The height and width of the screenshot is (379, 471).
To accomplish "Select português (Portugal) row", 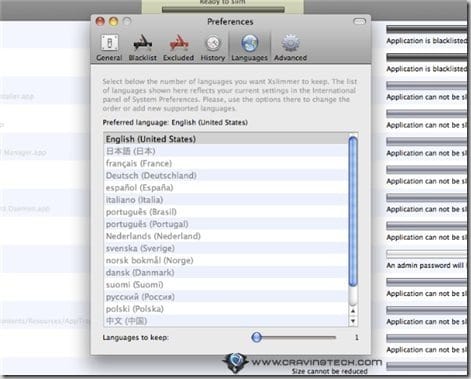I will 226,224.
